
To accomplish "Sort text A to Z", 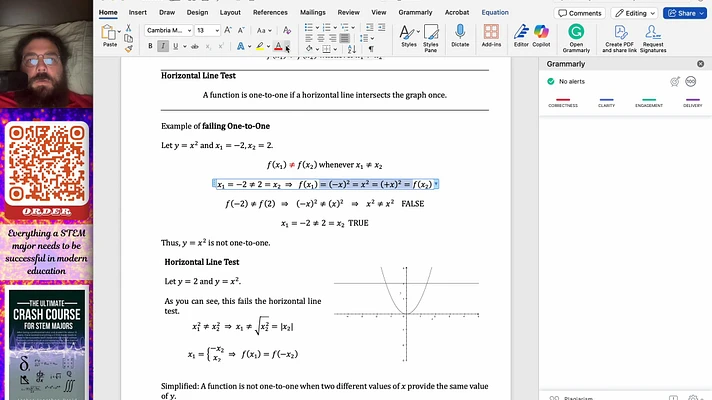I will click(x=352, y=49).
